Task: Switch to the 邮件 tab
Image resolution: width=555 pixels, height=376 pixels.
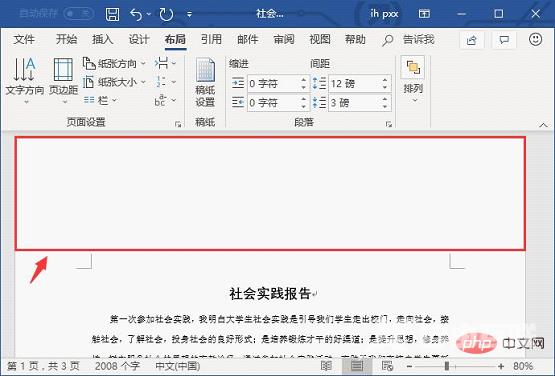Action: point(247,39)
